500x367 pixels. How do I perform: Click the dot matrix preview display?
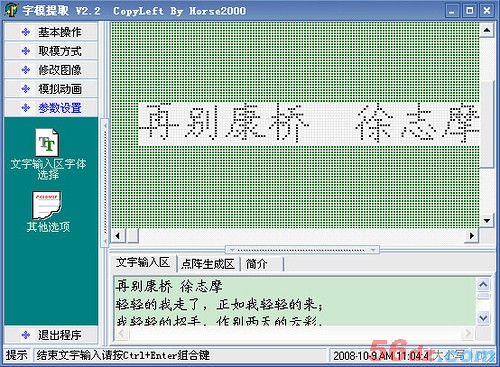pos(295,125)
